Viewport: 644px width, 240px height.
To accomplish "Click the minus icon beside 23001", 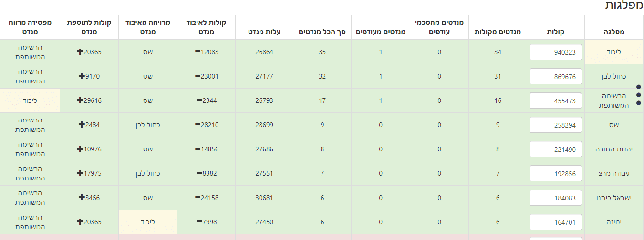I will (197, 76).
